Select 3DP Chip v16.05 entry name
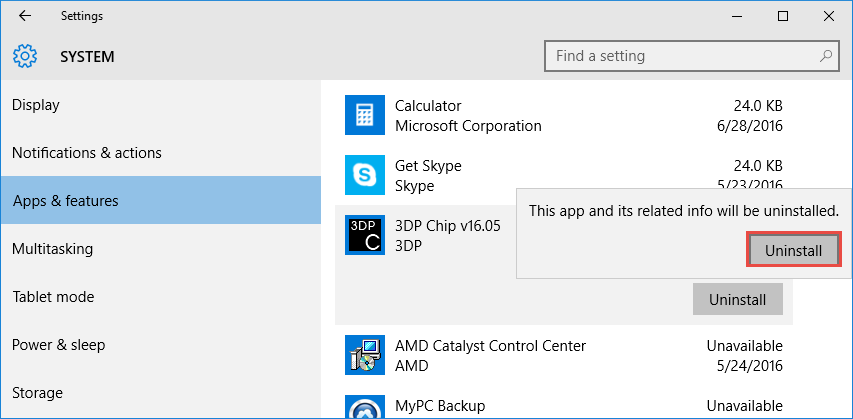The height and width of the screenshot is (419, 853). (448, 225)
